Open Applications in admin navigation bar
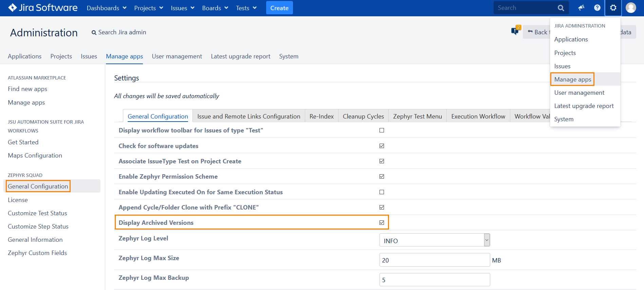The height and width of the screenshot is (290, 644). (x=24, y=56)
